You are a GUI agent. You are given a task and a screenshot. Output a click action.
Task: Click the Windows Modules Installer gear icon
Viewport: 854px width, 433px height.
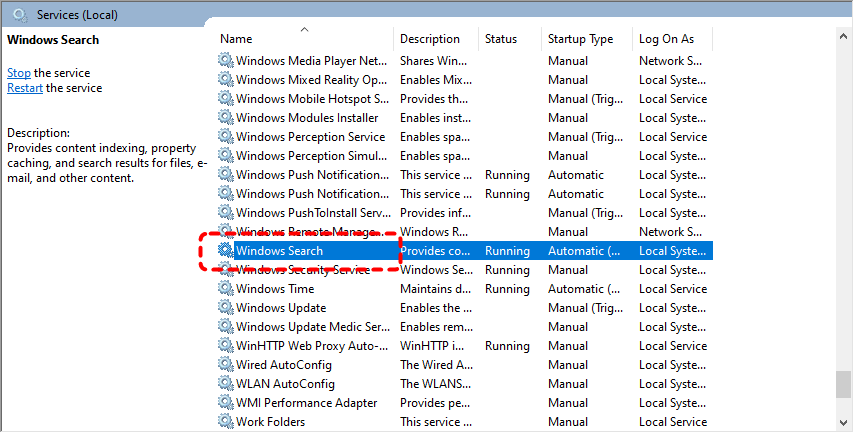[226, 118]
